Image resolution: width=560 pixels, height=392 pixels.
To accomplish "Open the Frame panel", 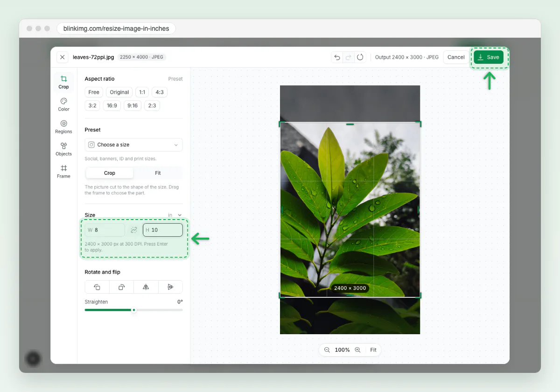I will pos(63,172).
